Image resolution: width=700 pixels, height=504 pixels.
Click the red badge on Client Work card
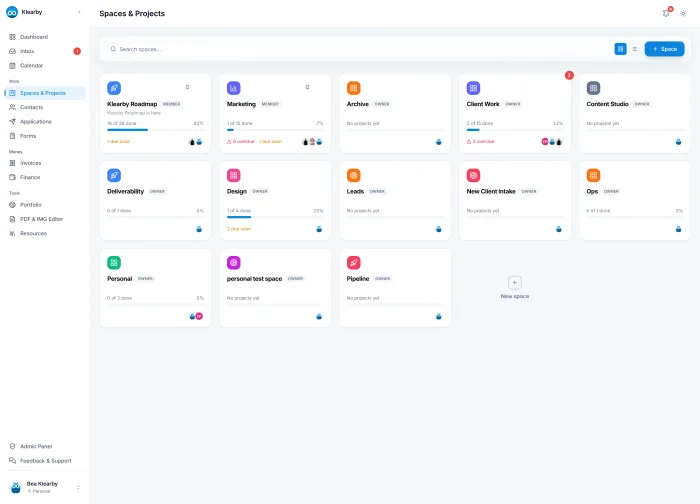click(569, 75)
